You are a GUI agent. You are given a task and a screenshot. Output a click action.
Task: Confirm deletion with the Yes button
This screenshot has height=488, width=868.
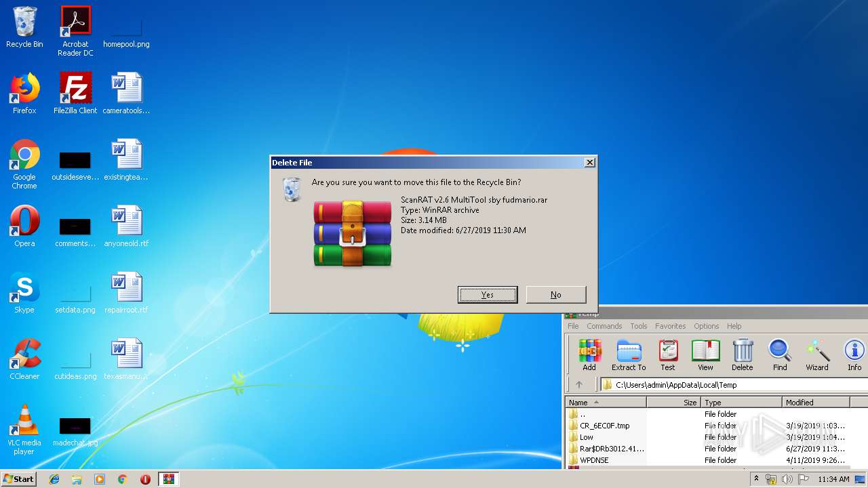(x=488, y=295)
